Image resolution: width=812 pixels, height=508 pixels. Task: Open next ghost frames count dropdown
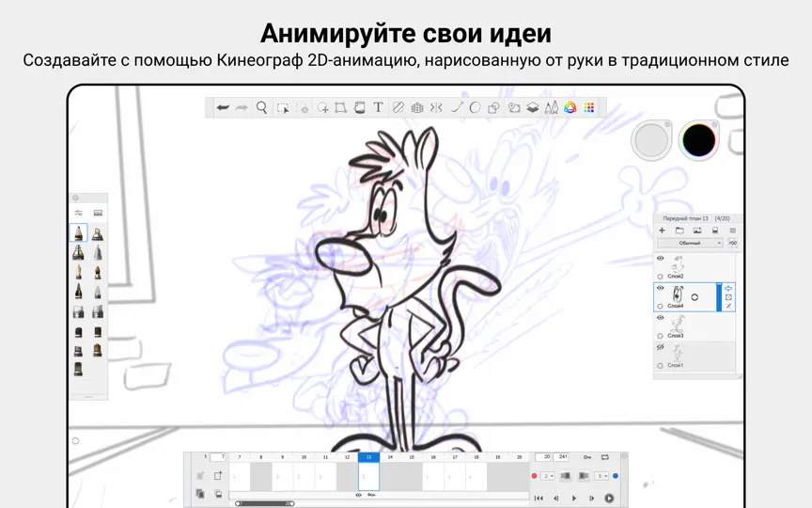[601, 476]
